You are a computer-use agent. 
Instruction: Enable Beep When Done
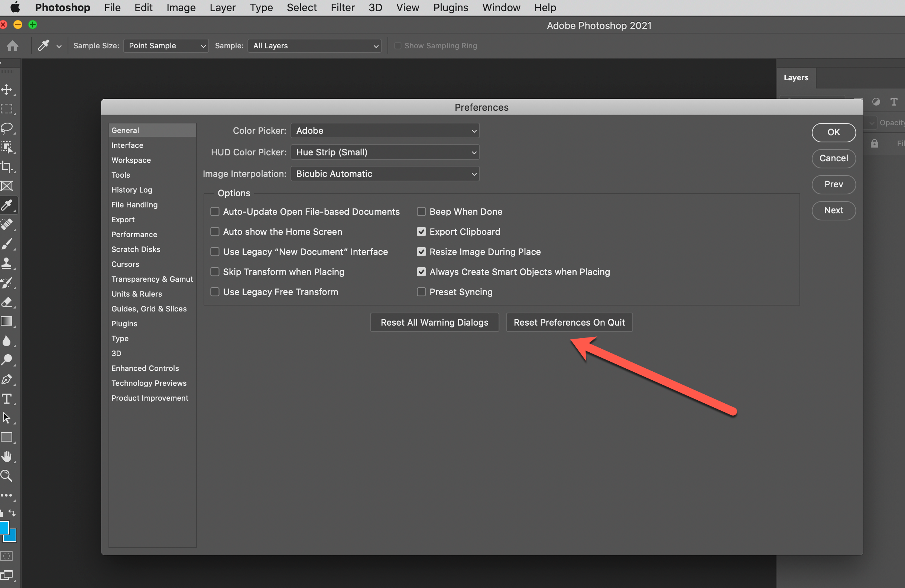tap(421, 211)
